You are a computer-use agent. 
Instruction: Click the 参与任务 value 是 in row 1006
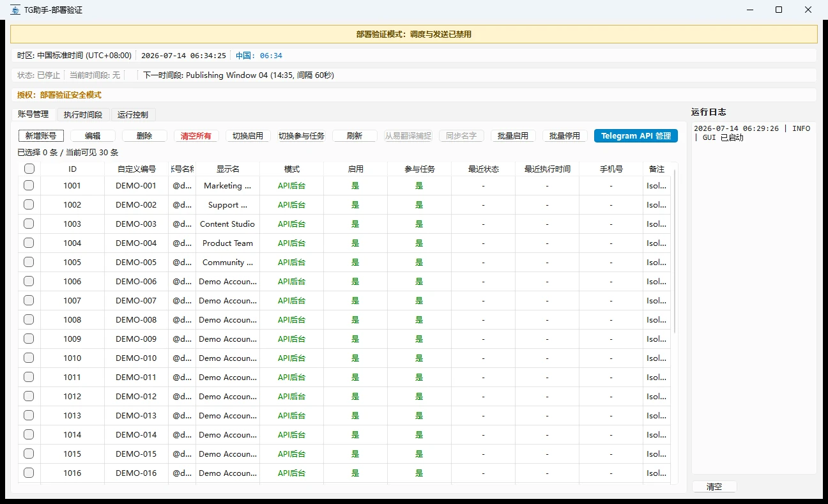click(420, 282)
